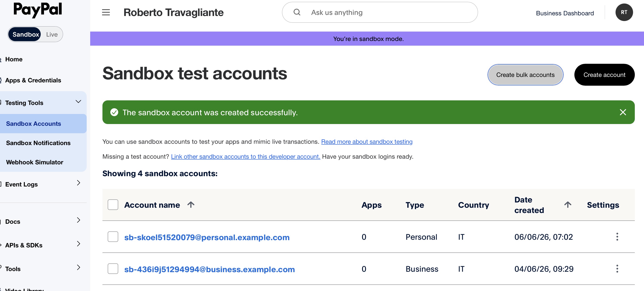
Task: Open settings dots for business account row
Action: (617, 269)
